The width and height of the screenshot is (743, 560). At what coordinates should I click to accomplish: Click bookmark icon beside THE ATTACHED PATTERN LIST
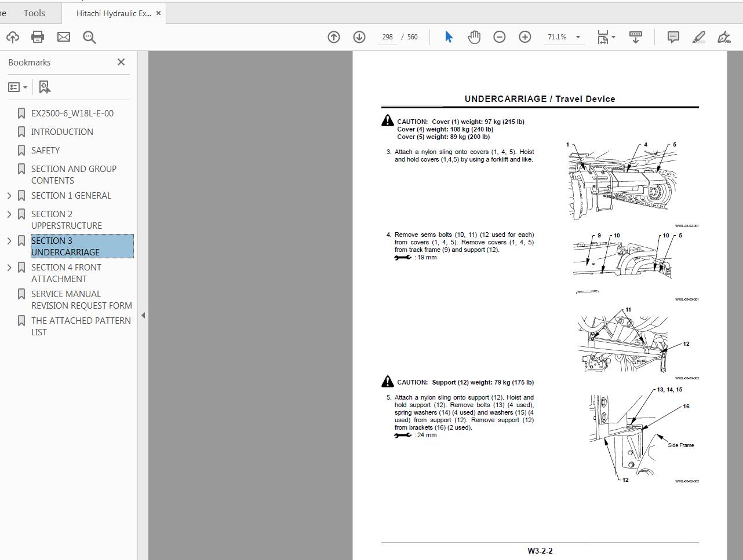pyautogui.click(x=21, y=321)
